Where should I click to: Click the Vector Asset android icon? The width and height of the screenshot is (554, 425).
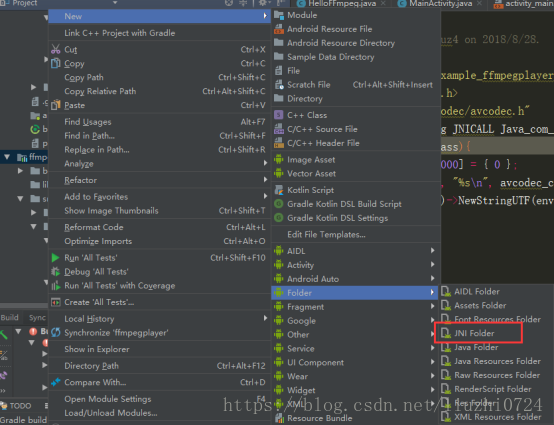(x=279, y=173)
